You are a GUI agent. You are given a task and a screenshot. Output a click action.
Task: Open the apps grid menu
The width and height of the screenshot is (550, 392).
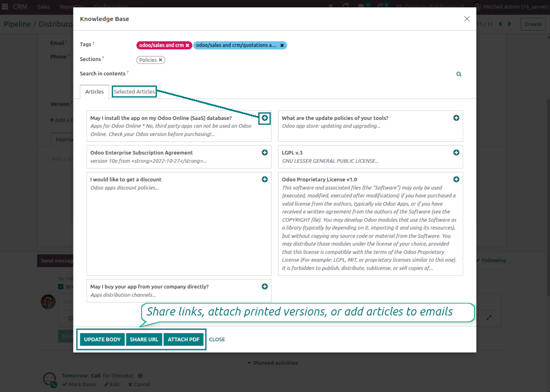pos(5,7)
